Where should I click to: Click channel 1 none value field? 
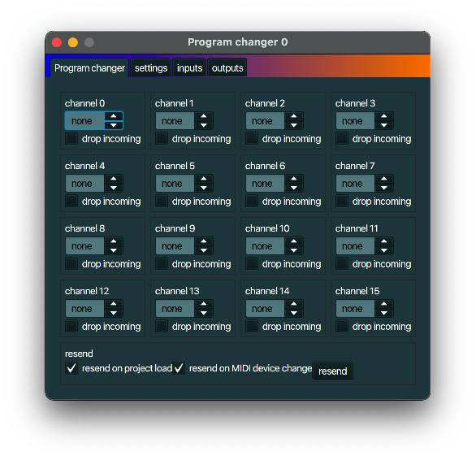175,120
